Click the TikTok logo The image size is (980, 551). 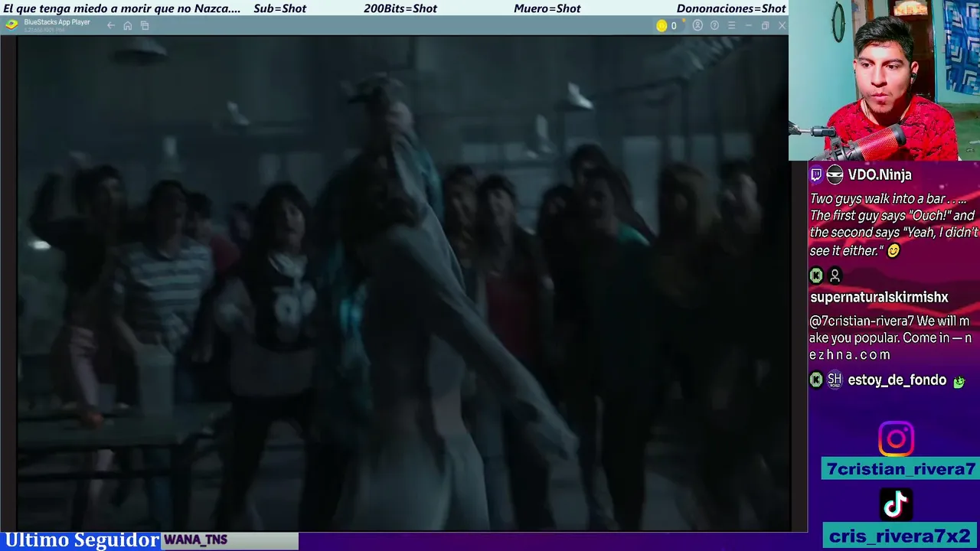click(896, 505)
